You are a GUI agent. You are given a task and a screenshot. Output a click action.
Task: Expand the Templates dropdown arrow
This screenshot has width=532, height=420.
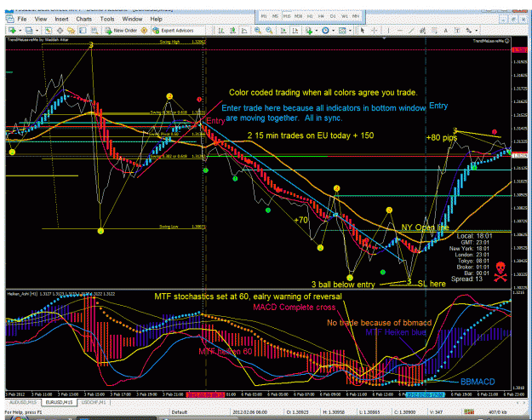[350, 31]
